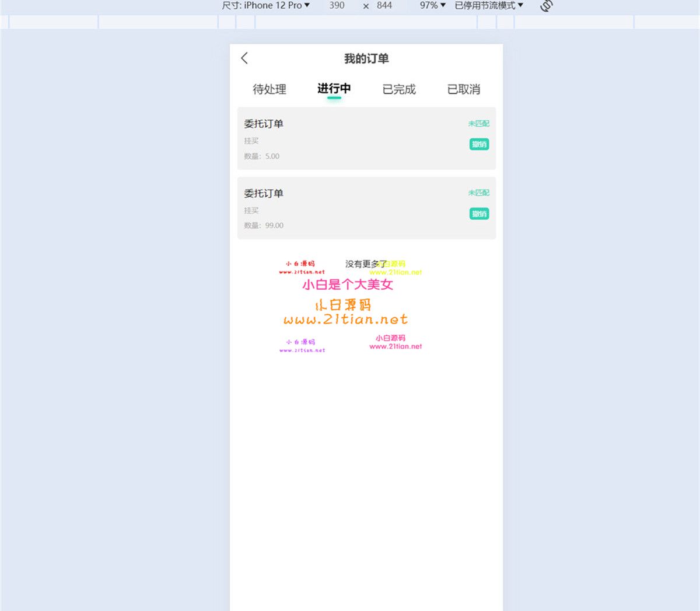Click the 委托订单 title of the first order
This screenshot has height=611, width=700.
click(x=264, y=124)
